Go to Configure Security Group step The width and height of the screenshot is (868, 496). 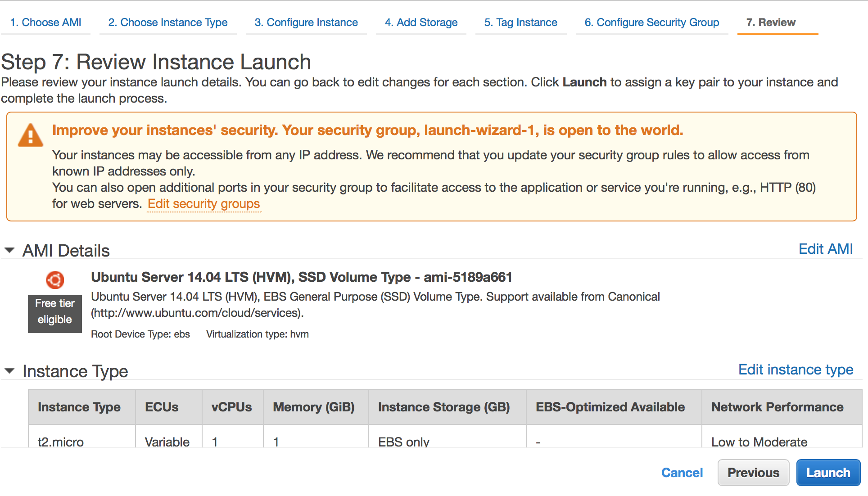click(651, 23)
